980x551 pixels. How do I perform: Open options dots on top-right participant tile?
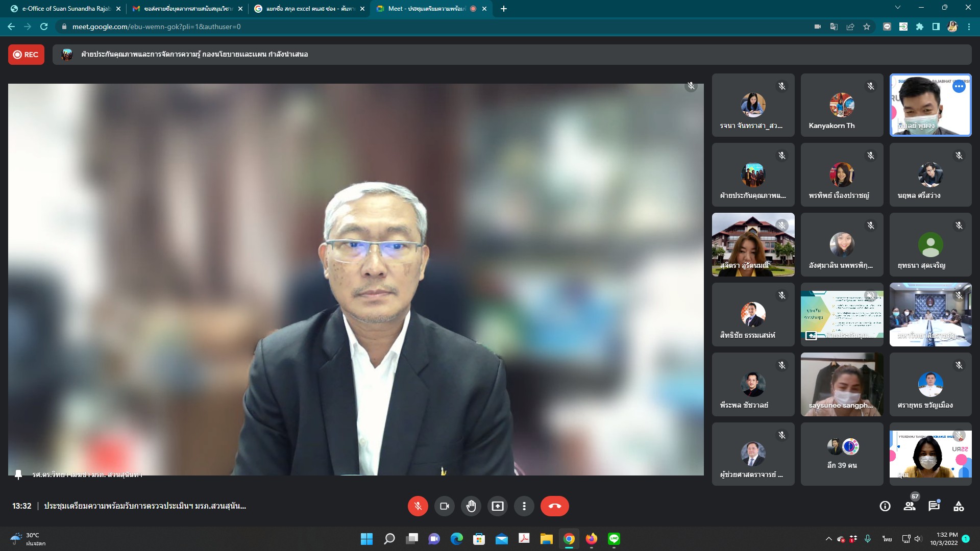click(x=959, y=86)
